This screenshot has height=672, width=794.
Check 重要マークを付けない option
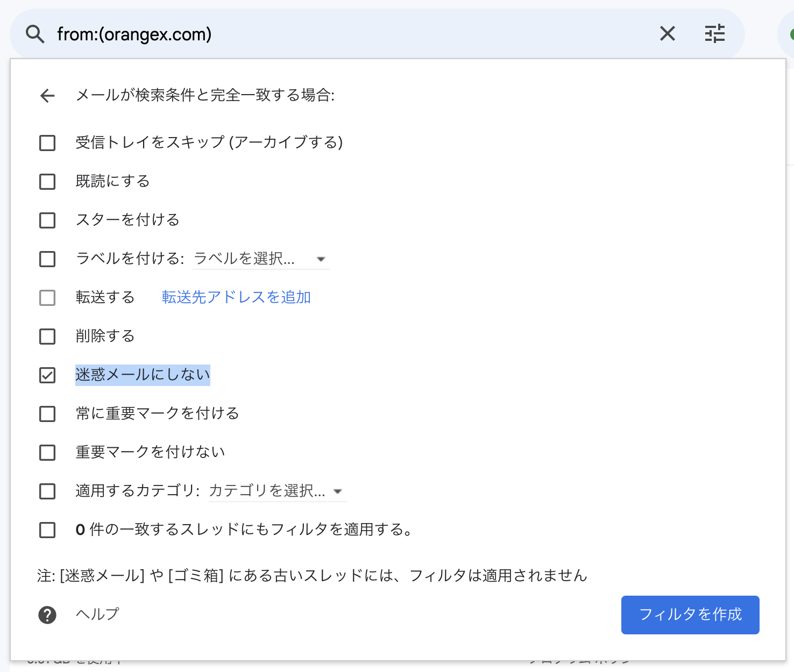[x=47, y=453]
